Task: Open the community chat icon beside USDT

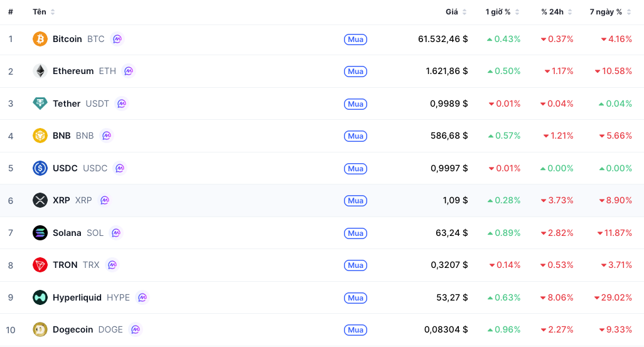Action: pos(122,104)
